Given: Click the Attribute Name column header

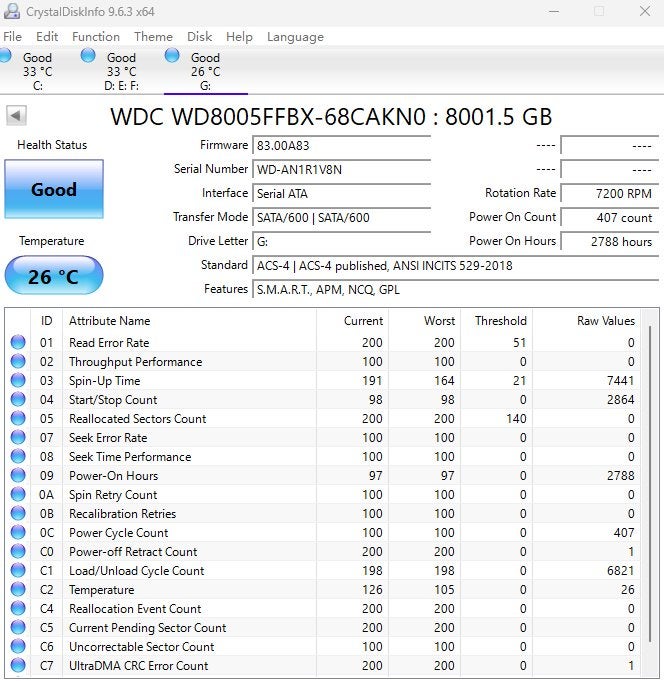Looking at the screenshot, I should point(190,321).
